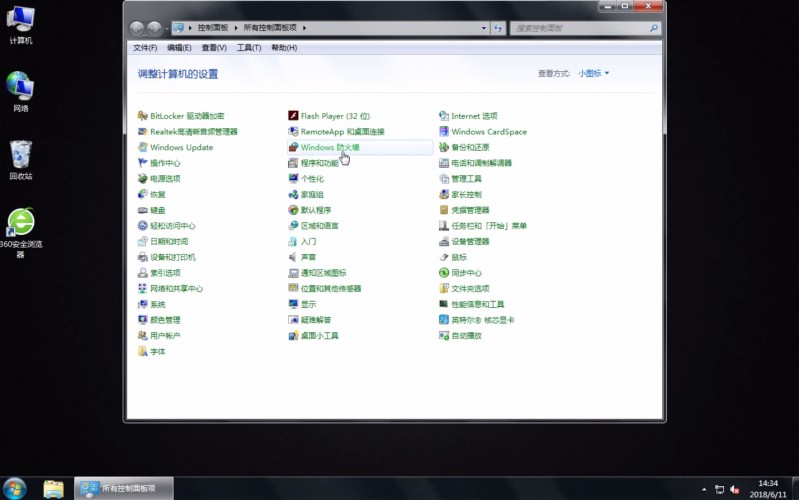Open 区域和语言 link
Screen dimensions: 799x500
[319, 226]
